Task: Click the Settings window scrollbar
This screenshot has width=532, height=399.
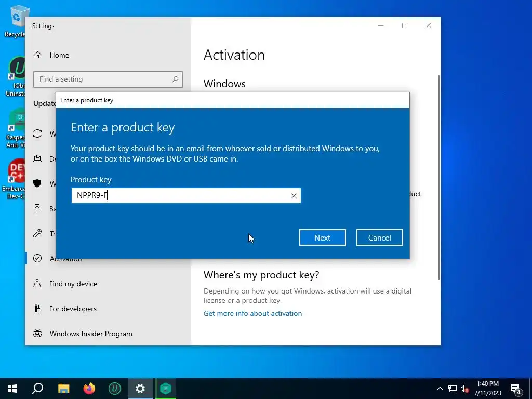Action: pyautogui.click(x=439, y=178)
